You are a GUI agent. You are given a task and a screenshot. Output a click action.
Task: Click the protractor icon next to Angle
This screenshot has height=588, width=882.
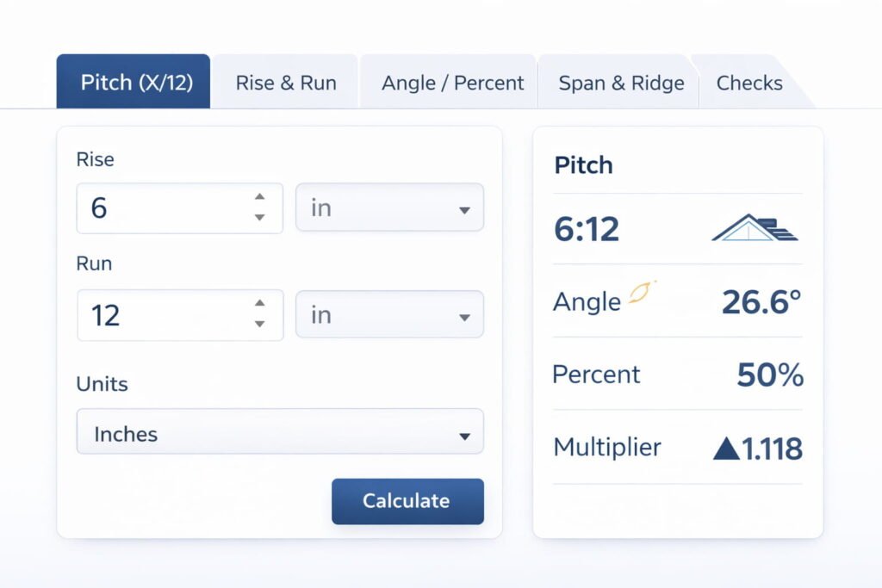637,294
